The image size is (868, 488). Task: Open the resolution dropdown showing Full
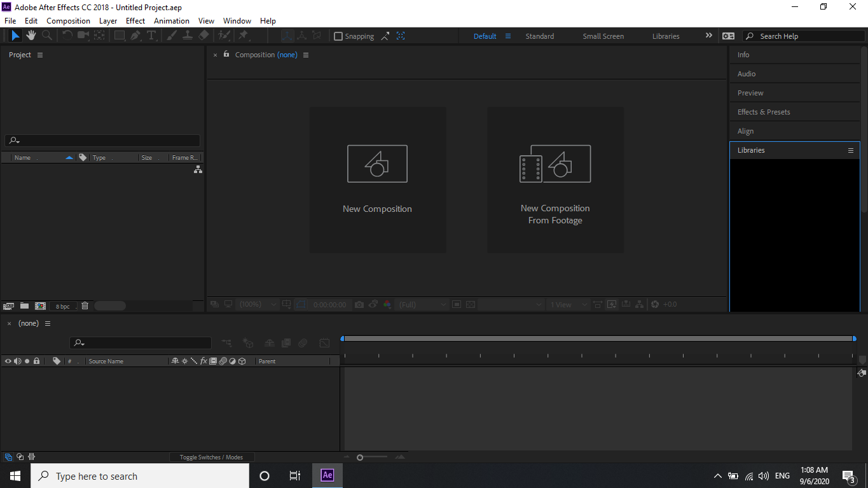click(422, 304)
